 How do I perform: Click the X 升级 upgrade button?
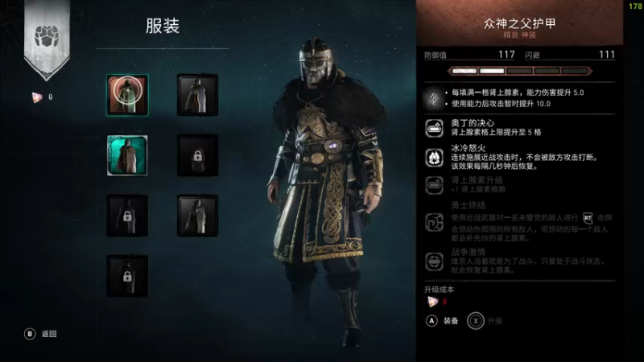pyautogui.click(x=485, y=321)
